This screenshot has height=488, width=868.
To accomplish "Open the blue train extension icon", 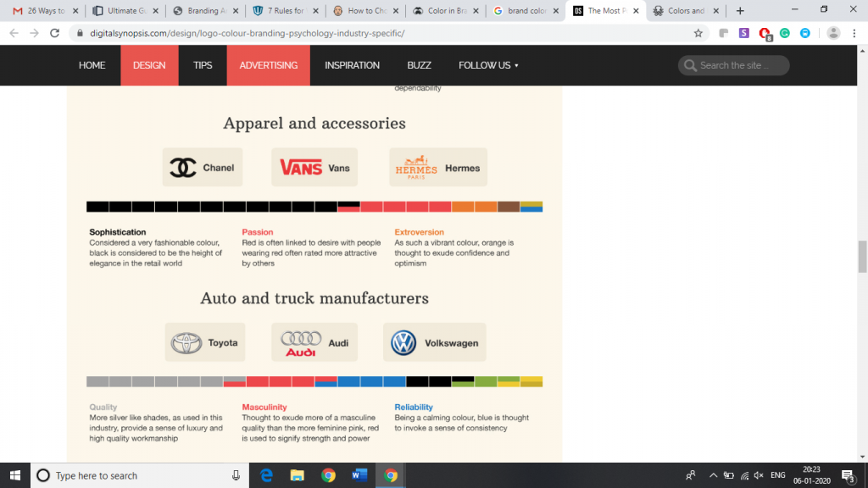I will tap(805, 33).
